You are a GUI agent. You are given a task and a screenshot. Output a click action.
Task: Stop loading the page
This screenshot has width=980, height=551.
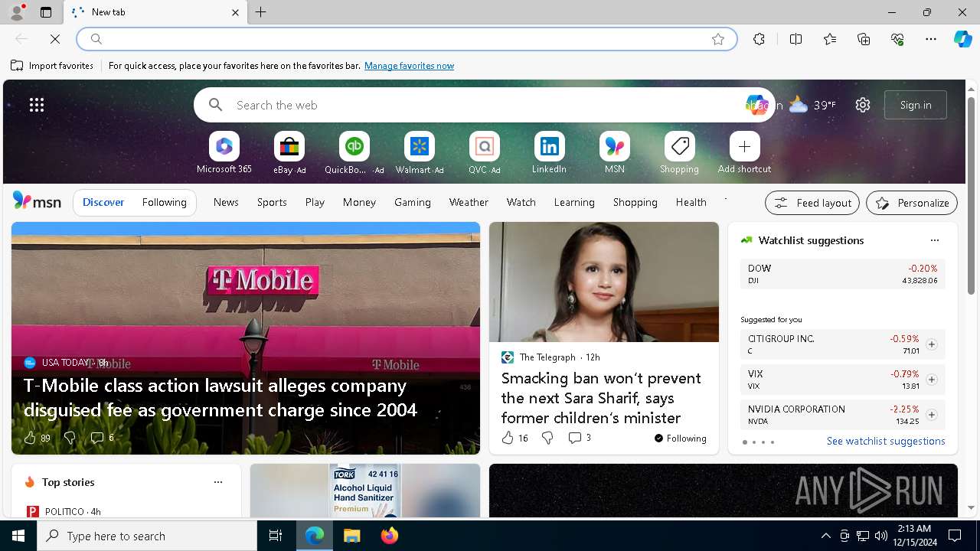click(55, 38)
